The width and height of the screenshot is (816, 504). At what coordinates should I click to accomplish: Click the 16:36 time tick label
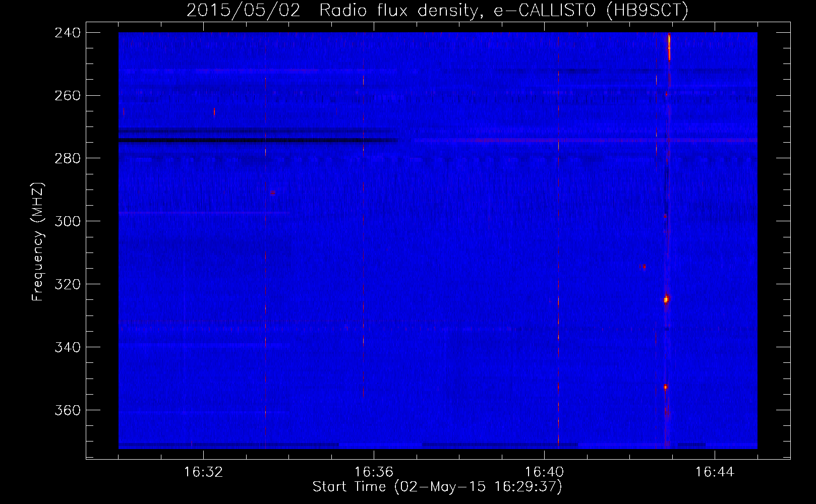374,472
